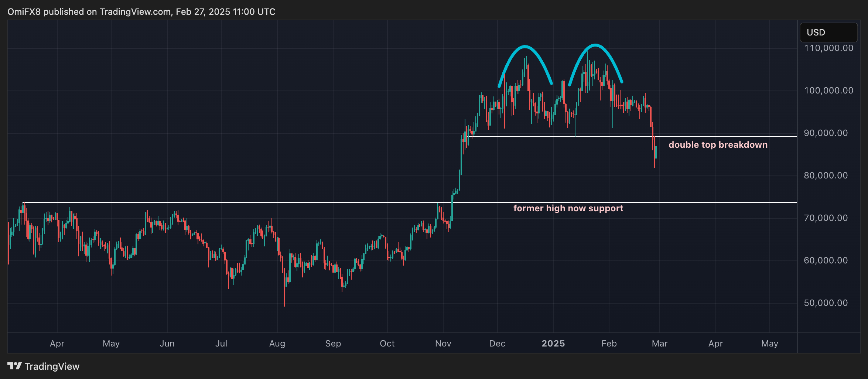
Task: Select the Nov marker on time axis
Action: click(x=443, y=344)
